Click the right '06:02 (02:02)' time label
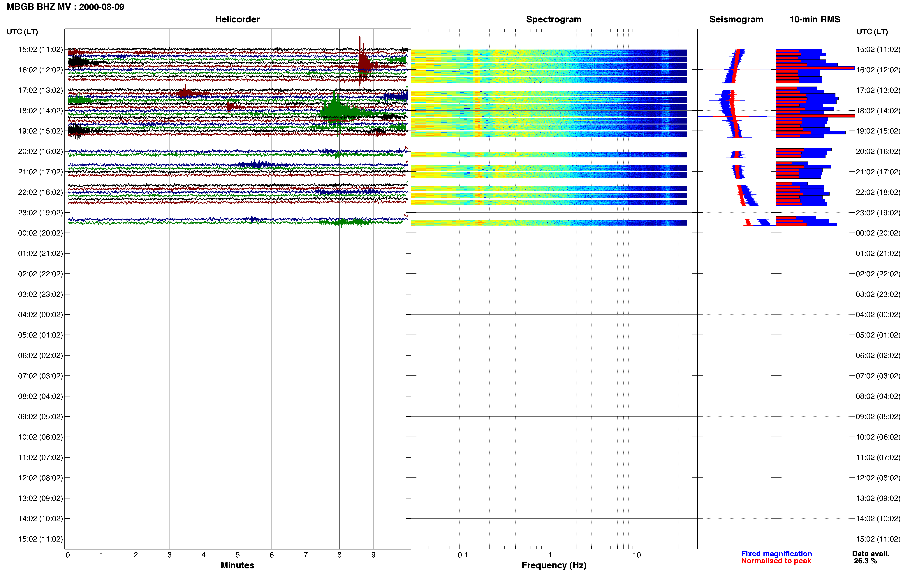 coord(878,356)
